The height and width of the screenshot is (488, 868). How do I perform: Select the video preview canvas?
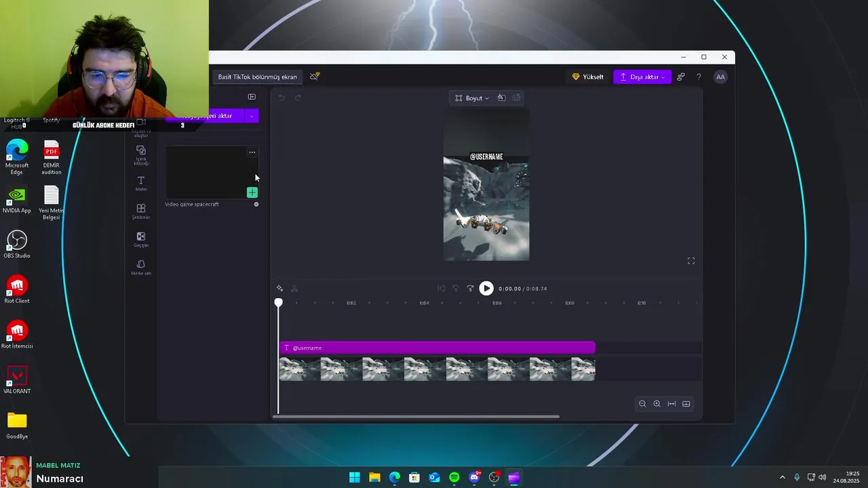[x=486, y=185]
